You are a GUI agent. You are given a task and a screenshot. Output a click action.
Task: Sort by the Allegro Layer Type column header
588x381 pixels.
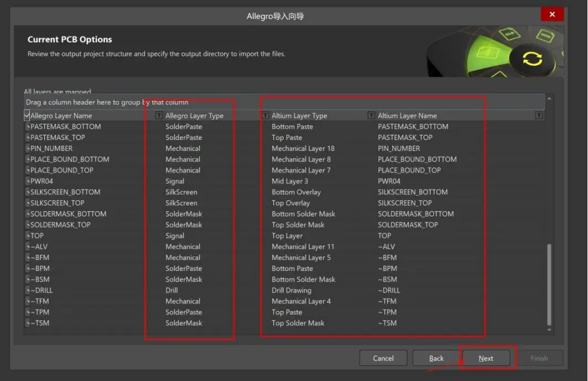194,116
